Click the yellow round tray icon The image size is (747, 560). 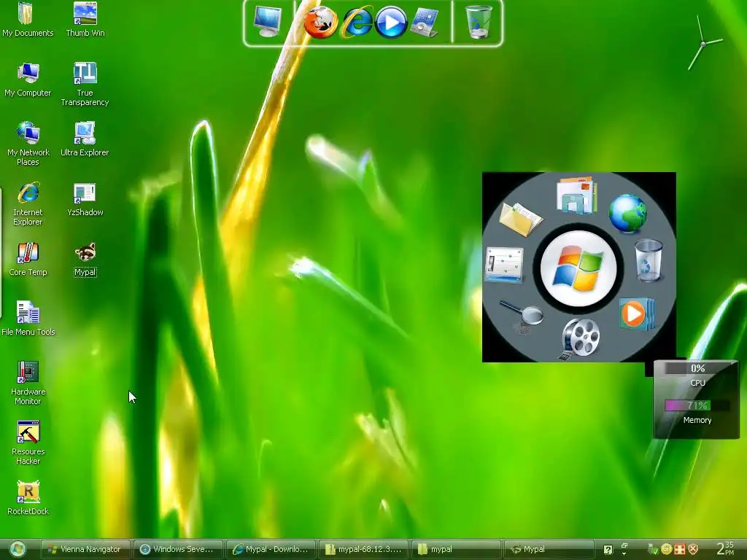click(x=667, y=549)
